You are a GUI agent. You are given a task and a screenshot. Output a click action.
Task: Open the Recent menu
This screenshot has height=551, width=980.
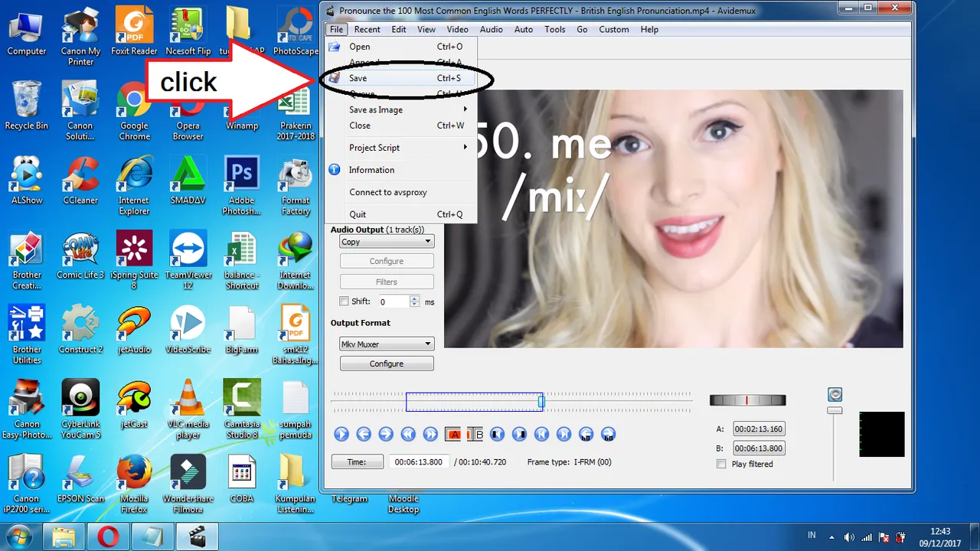[367, 29]
